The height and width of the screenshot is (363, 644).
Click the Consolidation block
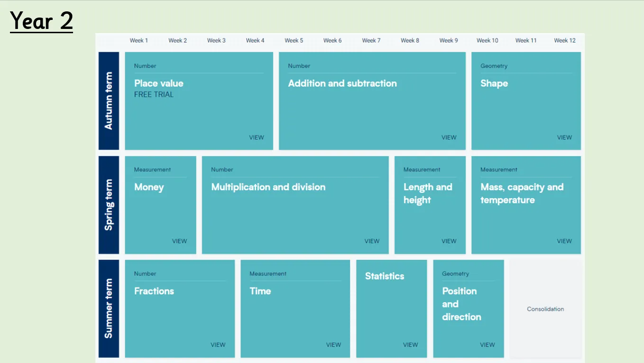(545, 309)
